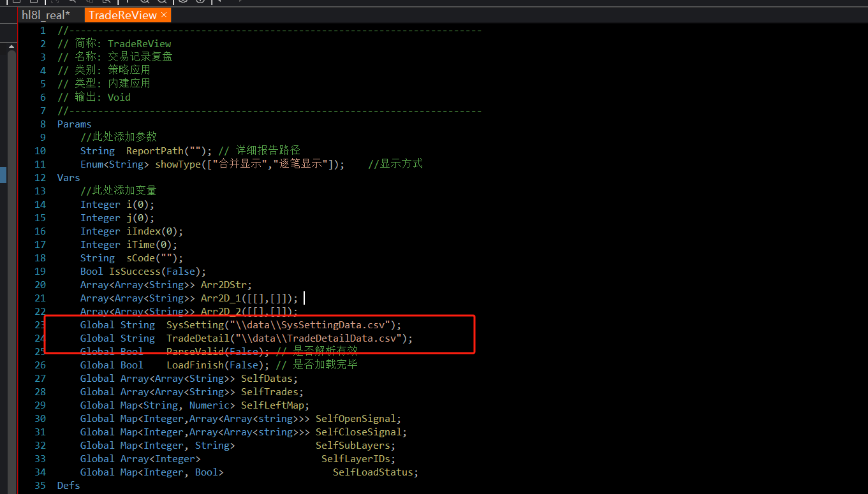Click 'SelfLayerIDs;' variable name
The height and width of the screenshot is (494, 868).
(358, 459)
